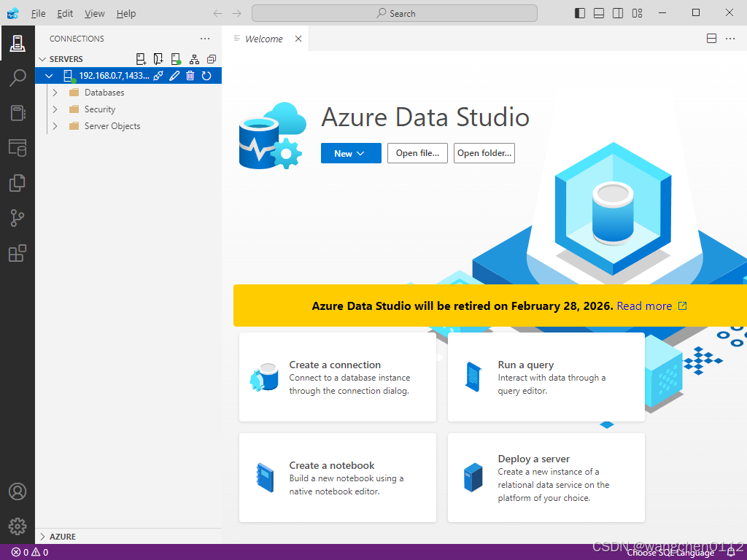
Task: Select the Welcome tab
Action: coord(263,39)
